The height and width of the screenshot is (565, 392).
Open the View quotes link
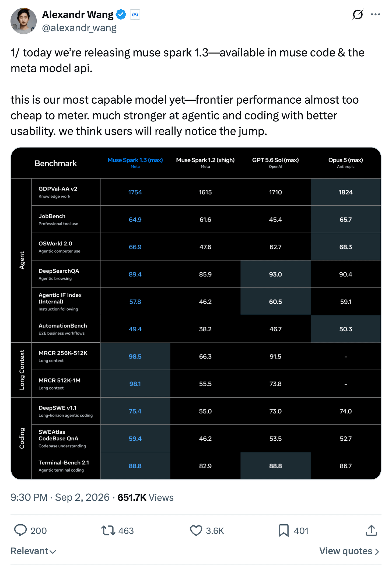coord(349,551)
